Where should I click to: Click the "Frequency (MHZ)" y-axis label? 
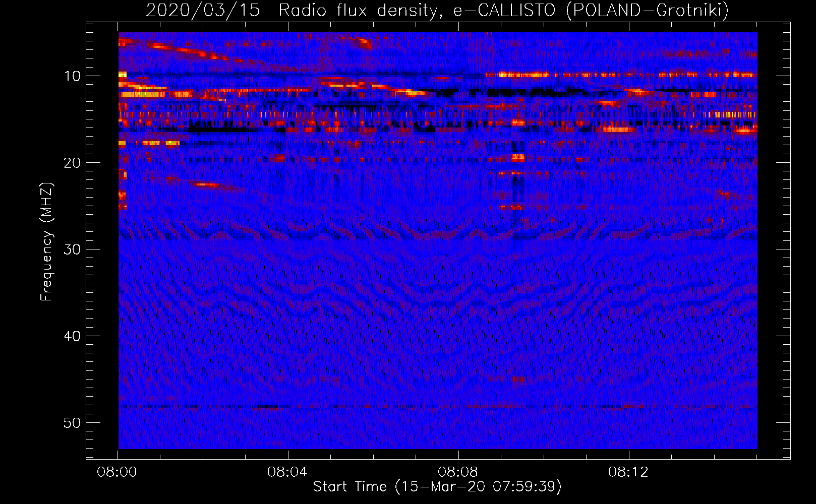(x=46, y=242)
